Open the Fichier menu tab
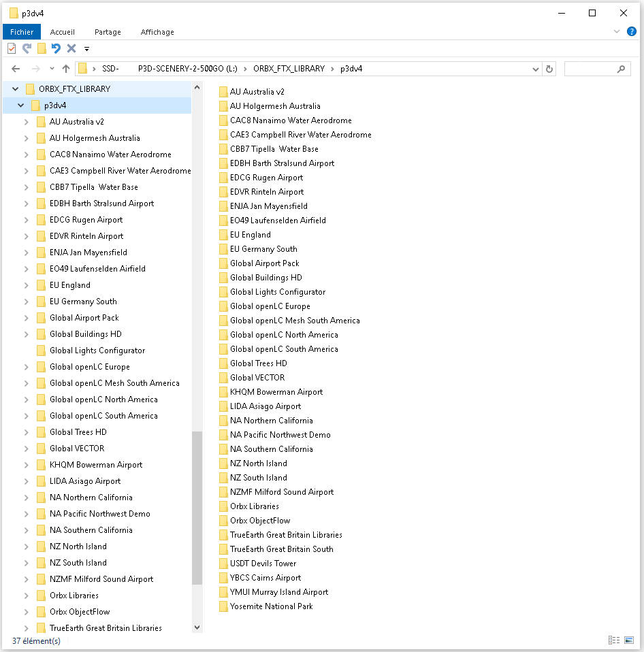The width and height of the screenshot is (644, 652). click(22, 32)
